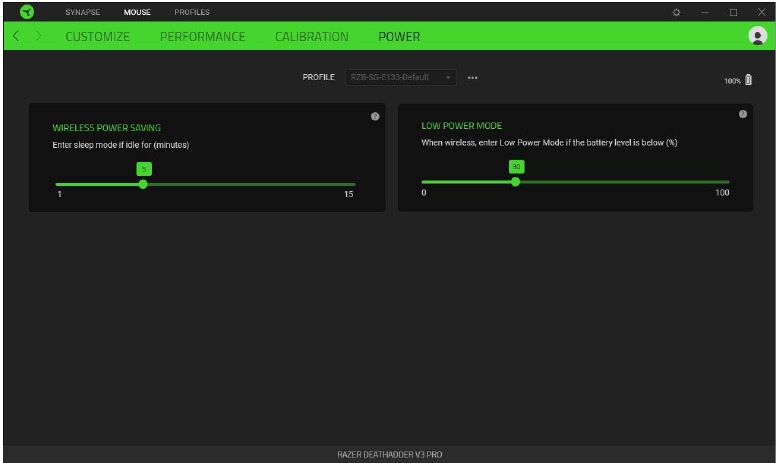Viewport: 776px width, 463px height.
Task: Click the Wireless Power Saving heading
Action: pos(106,128)
